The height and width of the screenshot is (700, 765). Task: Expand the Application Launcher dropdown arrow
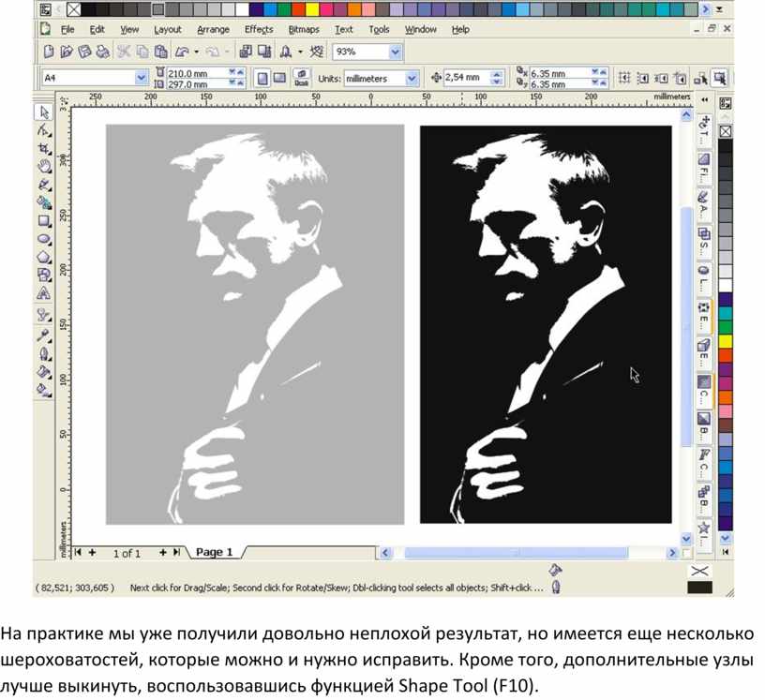pos(300,52)
